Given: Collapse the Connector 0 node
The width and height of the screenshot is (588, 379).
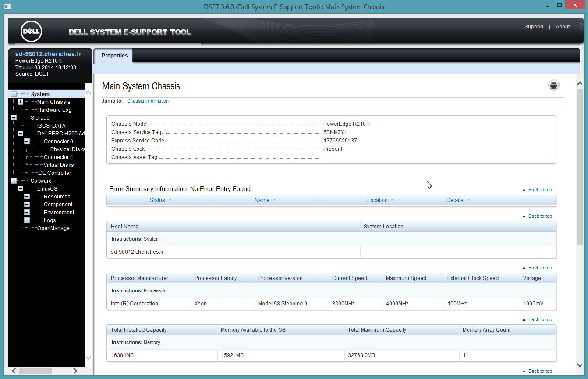Looking at the screenshot, I should click(x=27, y=142).
